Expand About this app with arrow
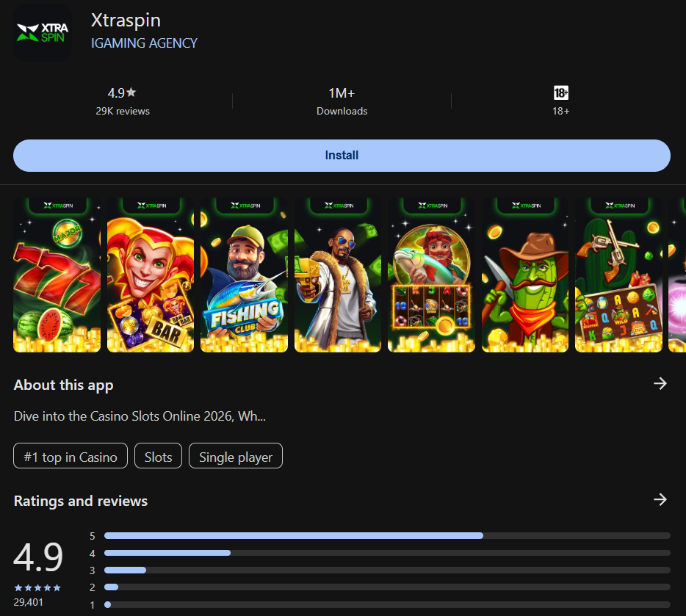This screenshot has height=616, width=686. tap(660, 383)
